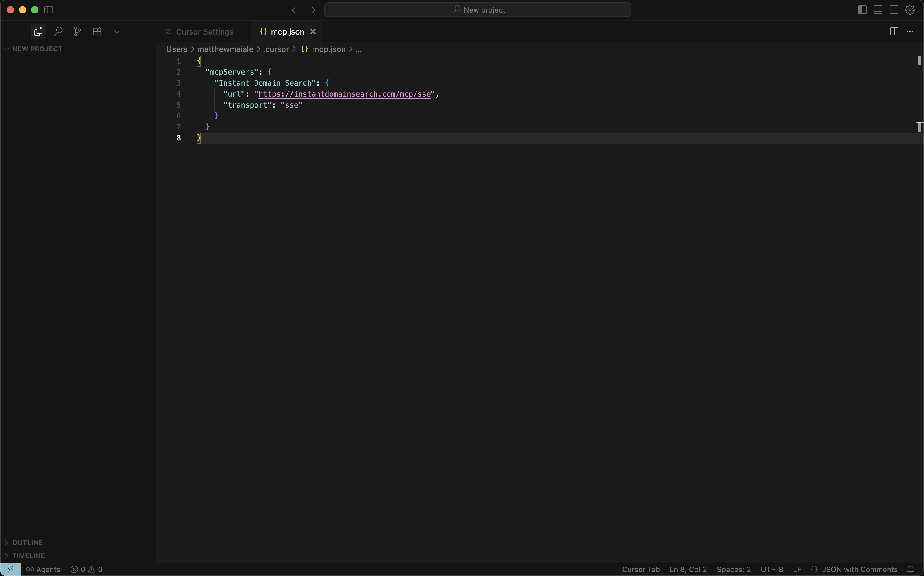The image size is (924, 576).
Task: Open the instantdomainsearch.com URL link
Action: tap(344, 94)
